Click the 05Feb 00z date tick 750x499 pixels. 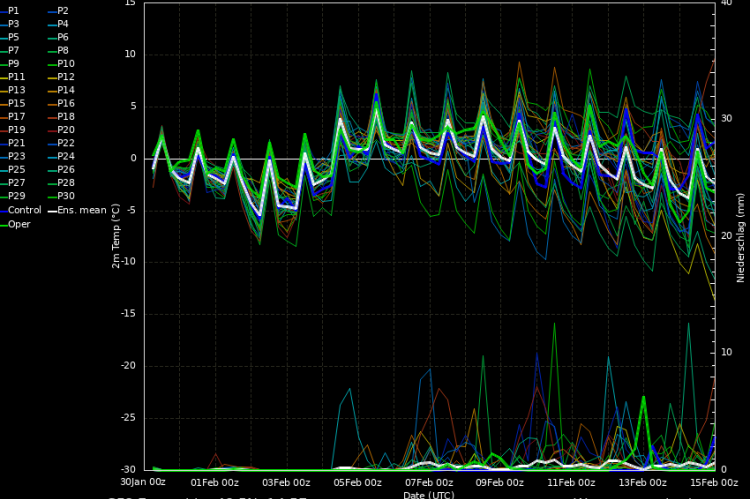(x=357, y=482)
